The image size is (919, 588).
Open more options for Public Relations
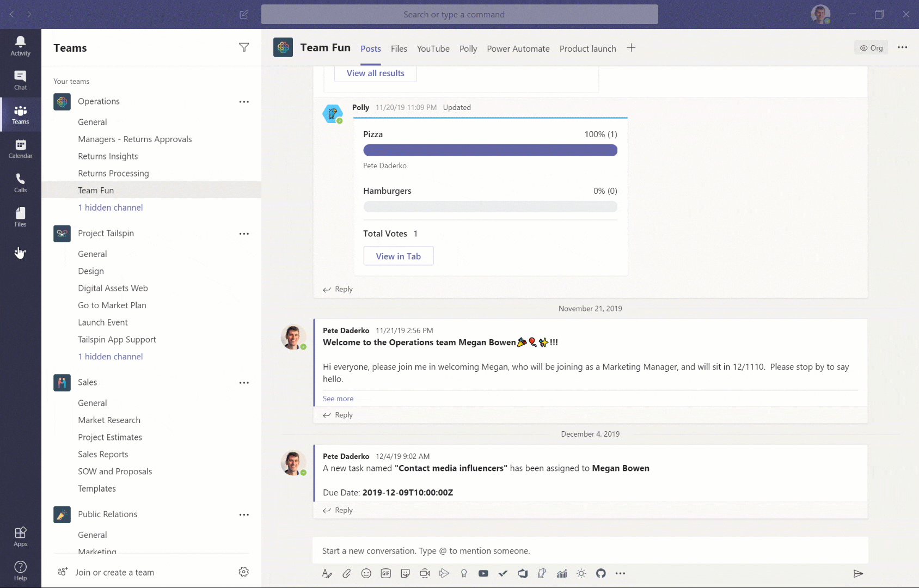(x=244, y=514)
